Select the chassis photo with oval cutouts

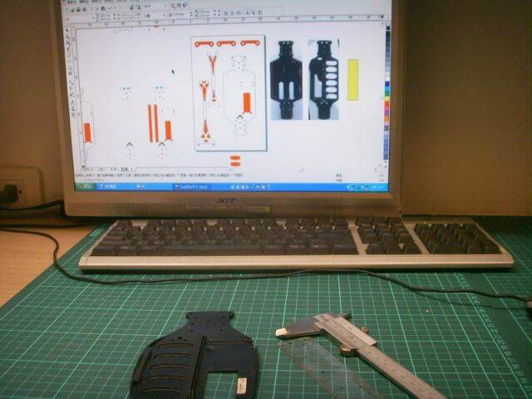324,80
